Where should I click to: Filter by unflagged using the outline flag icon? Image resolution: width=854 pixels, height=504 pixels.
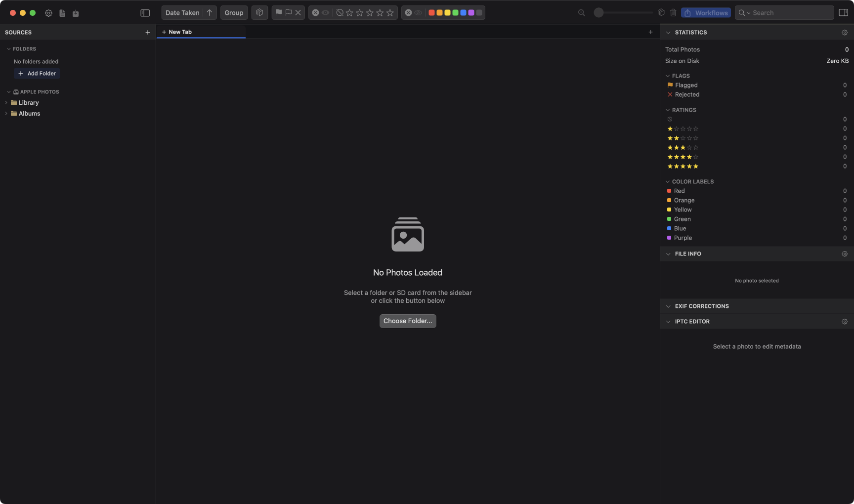point(289,13)
